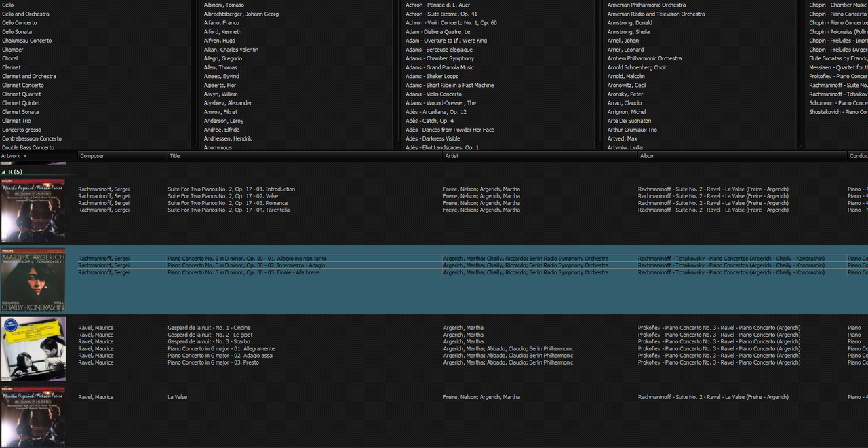Select the Chamber genre entry
Screen dimensions: 868x448
pyautogui.click(x=13, y=50)
